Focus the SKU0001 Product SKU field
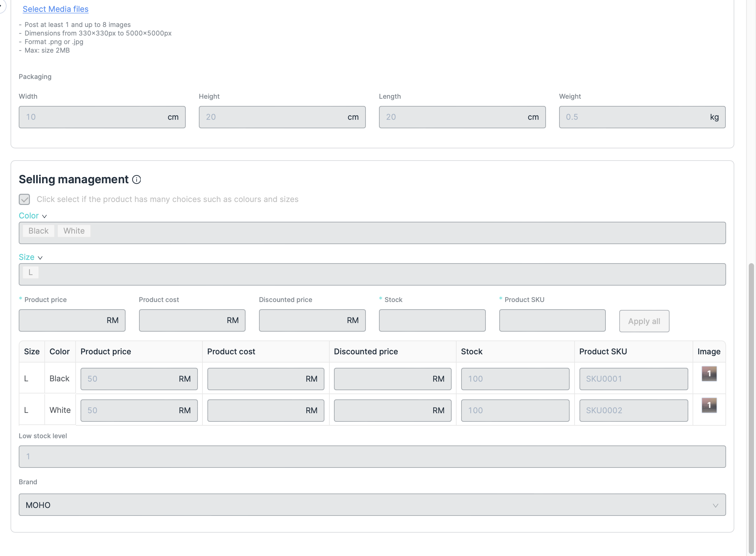Image resolution: width=756 pixels, height=556 pixels. click(633, 379)
